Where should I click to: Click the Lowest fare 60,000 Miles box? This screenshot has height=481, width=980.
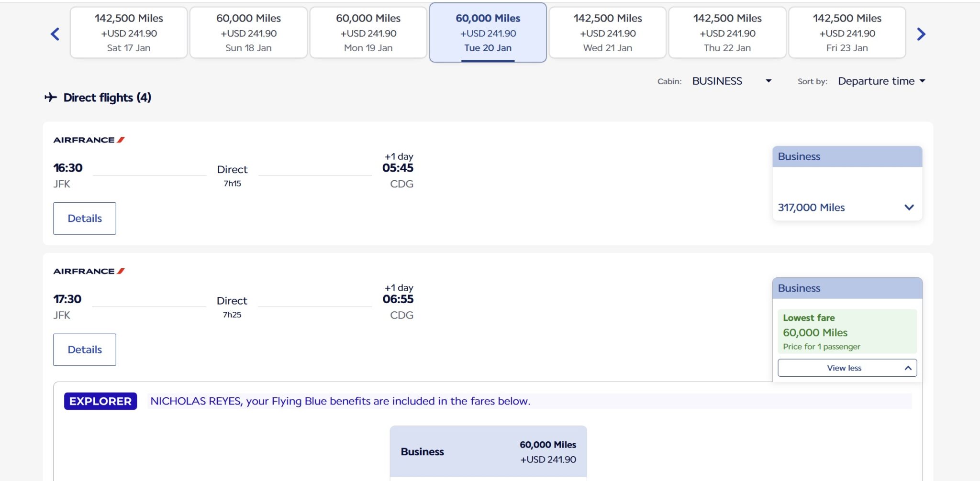(x=847, y=332)
